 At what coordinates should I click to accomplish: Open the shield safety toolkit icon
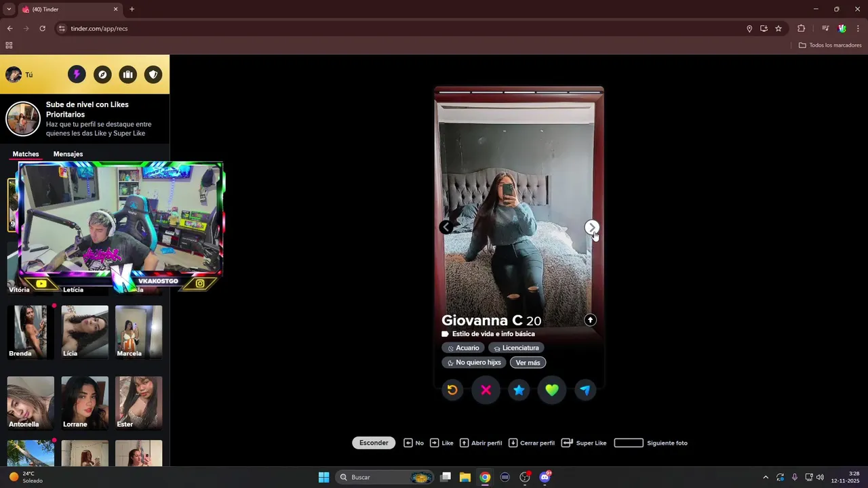coord(153,75)
